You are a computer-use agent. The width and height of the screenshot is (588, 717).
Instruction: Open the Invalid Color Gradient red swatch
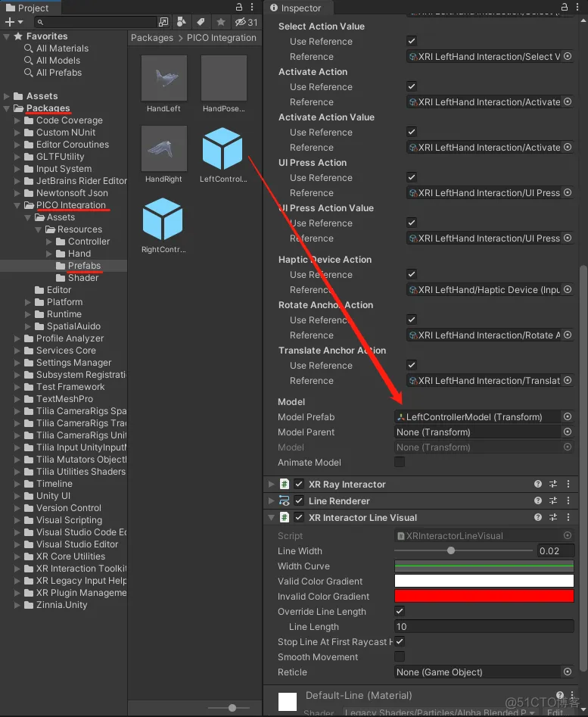click(x=484, y=596)
